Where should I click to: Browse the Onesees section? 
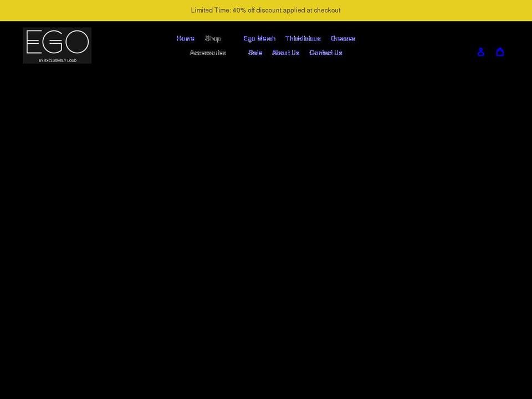(x=344, y=38)
